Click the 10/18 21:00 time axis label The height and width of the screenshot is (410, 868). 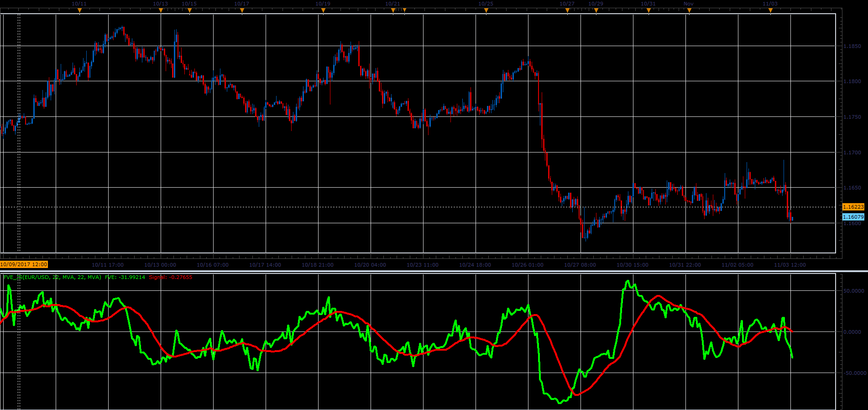(318, 265)
